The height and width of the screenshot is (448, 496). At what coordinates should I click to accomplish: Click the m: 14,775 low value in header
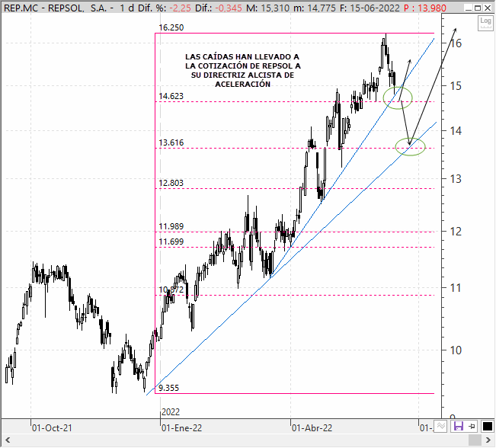[315, 8]
